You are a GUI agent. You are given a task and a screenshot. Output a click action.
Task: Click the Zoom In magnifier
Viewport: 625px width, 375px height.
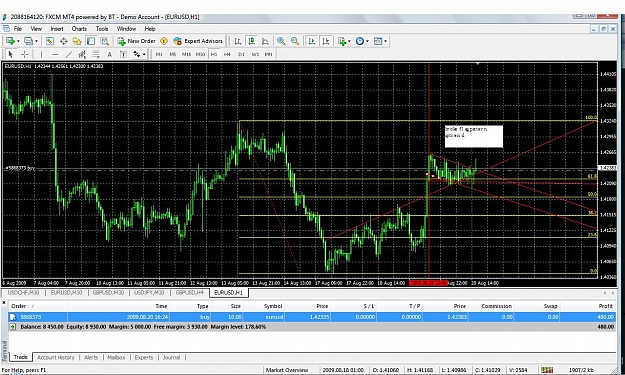pos(281,41)
